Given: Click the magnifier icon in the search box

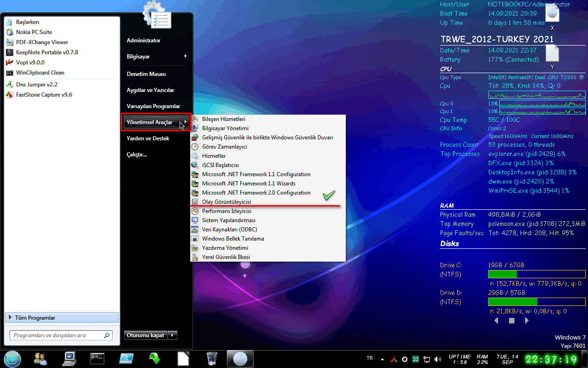Looking at the screenshot, I should tap(107, 335).
